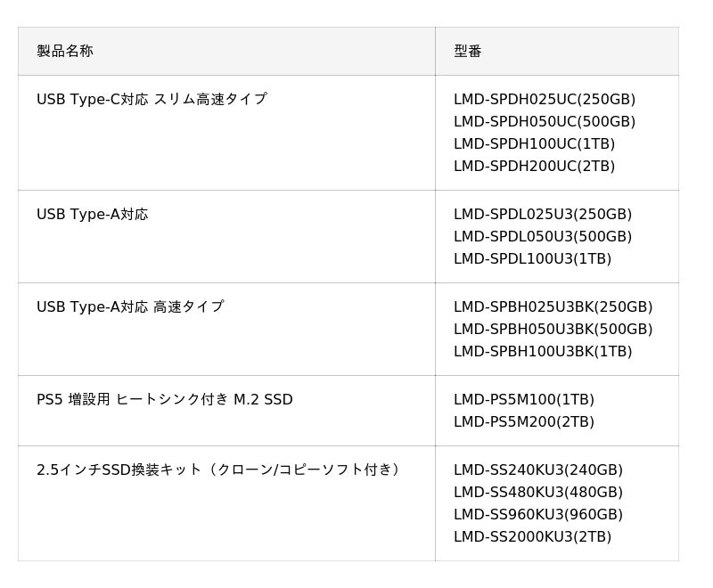Select the USB Type-A対応 高速タイプ product name
This screenshot has height=588, width=713.
pyautogui.click(x=130, y=306)
